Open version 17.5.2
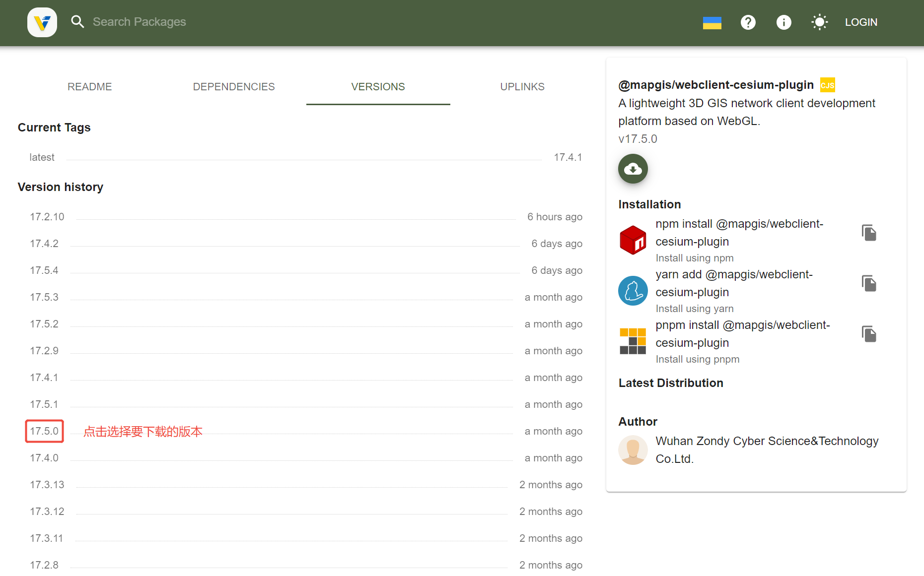This screenshot has width=924, height=576. pos(44,324)
